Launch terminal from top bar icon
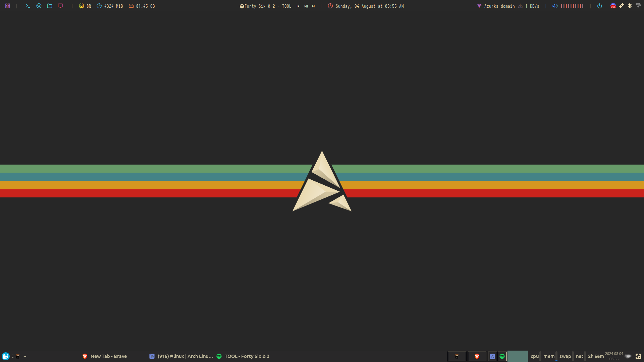 pos(28,6)
